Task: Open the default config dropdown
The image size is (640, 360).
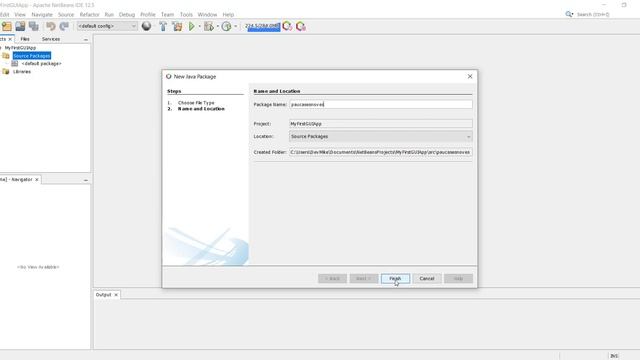Action: 107,26
